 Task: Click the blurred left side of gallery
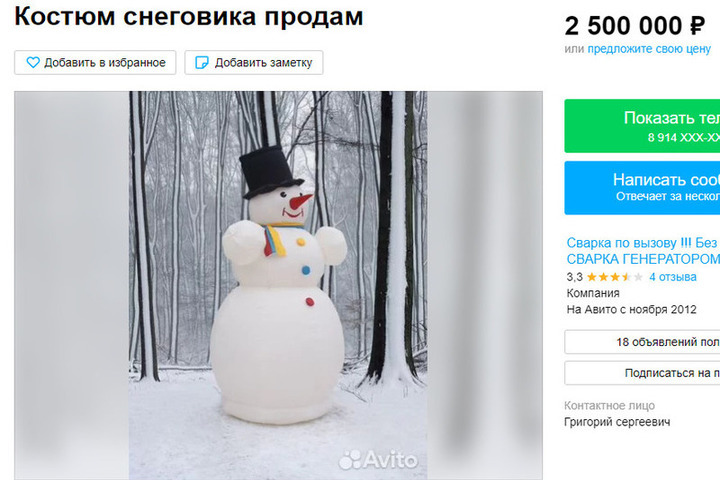[72, 285]
